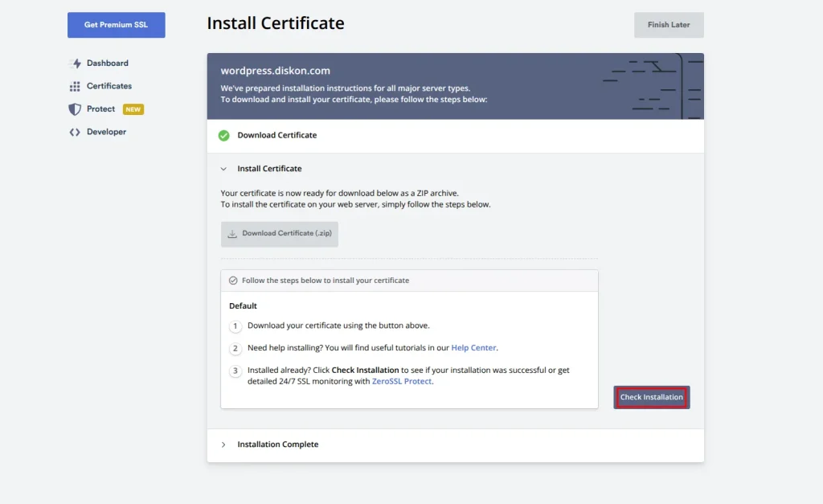Click the Check Installation button
This screenshot has height=504, width=823.
coord(651,396)
